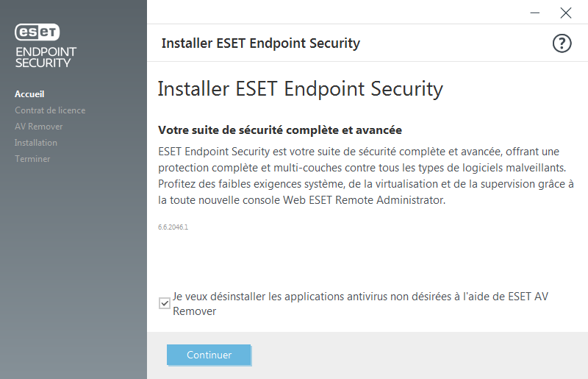Click the Terminer step in the sidebar

(32, 159)
